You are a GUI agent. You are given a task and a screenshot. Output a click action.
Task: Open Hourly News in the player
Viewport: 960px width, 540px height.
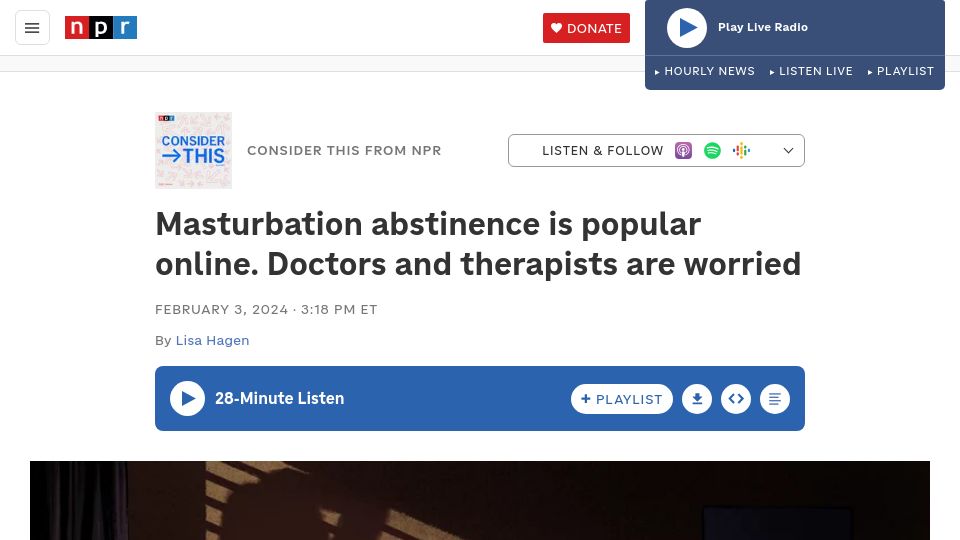(x=705, y=71)
